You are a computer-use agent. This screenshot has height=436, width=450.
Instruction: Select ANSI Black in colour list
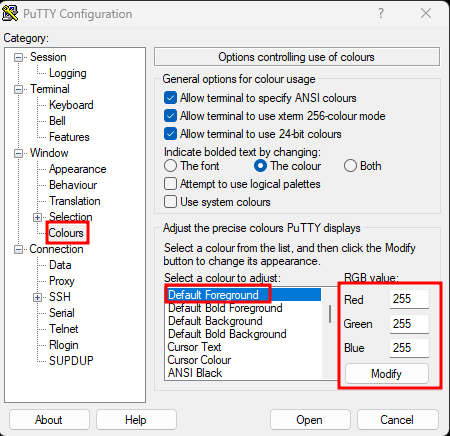coord(243,373)
